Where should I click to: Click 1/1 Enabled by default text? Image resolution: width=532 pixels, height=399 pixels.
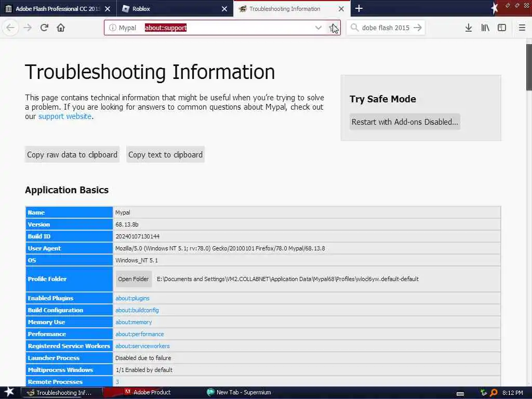[144, 370]
